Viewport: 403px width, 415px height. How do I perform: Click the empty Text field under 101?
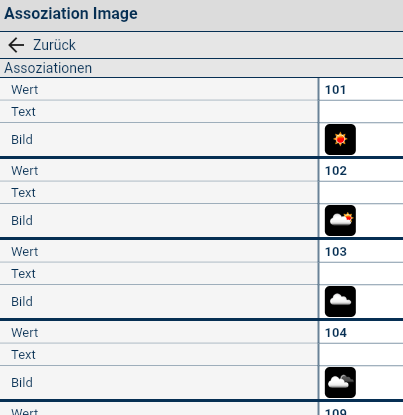tap(361, 112)
